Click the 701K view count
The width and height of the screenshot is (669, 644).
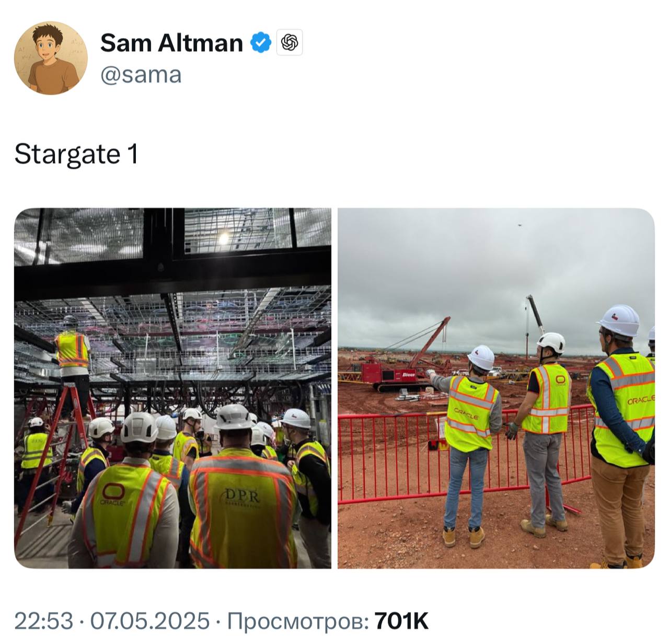click(402, 621)
